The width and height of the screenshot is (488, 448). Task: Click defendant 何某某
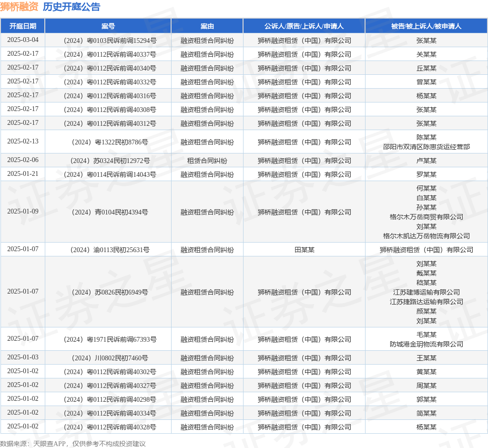pyautogui.click(x=427, y=188)
